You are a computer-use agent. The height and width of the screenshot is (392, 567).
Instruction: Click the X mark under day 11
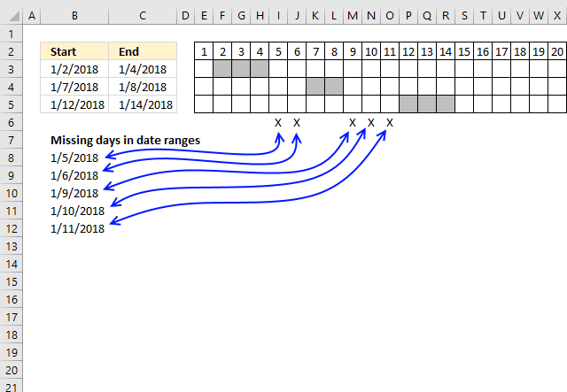pos(390,123)
